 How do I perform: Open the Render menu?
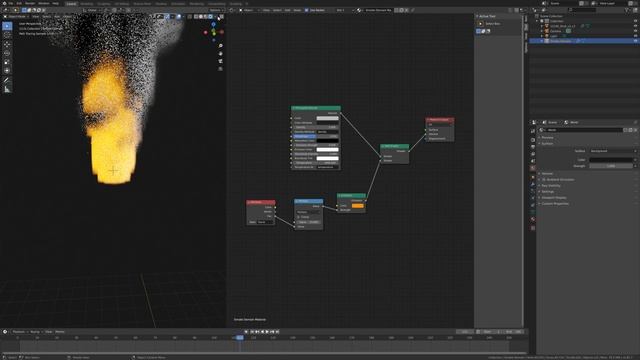point(30,3)
